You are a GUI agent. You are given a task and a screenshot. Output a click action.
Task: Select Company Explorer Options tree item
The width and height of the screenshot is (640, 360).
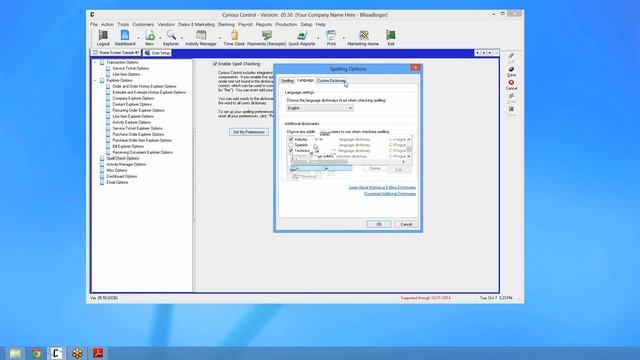pyautogui.click(x=133, y=98)
